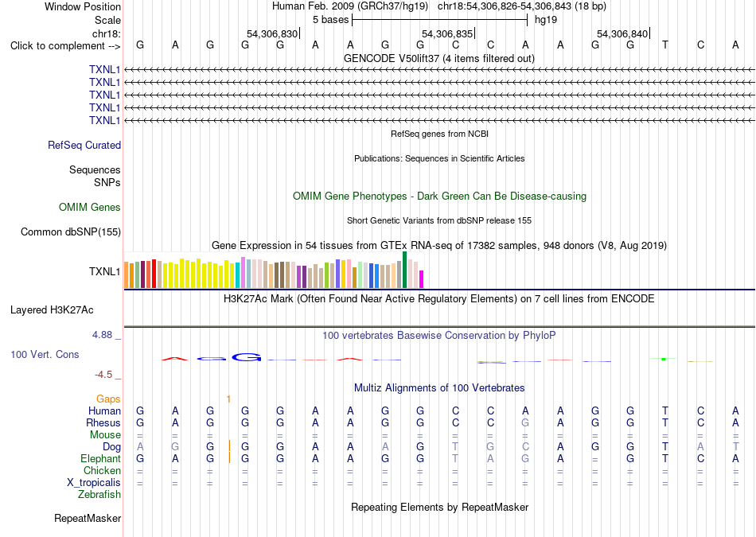This screenshot has width=756, height=537.
Task: Select the Human species row label
Action: coord(104,411)
